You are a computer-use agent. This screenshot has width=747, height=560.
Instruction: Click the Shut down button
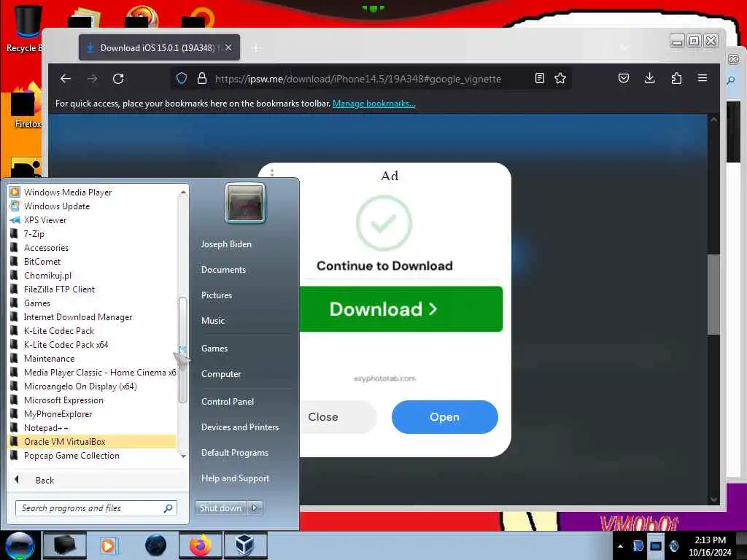coord(221,508)
